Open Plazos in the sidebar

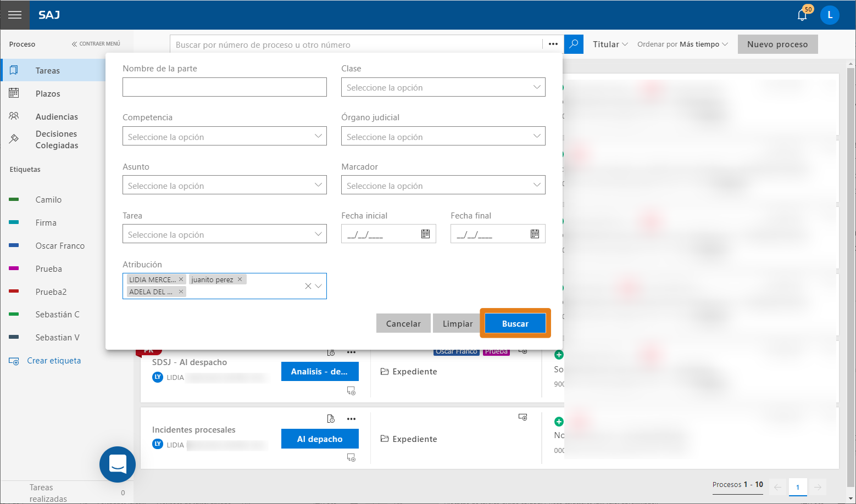(x=48, y=94)
